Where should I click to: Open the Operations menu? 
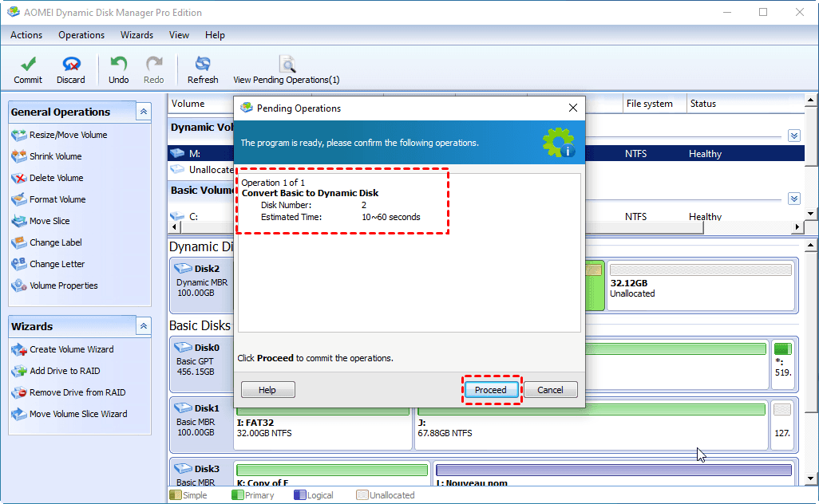pyautogui.click(x=81, y=35)
